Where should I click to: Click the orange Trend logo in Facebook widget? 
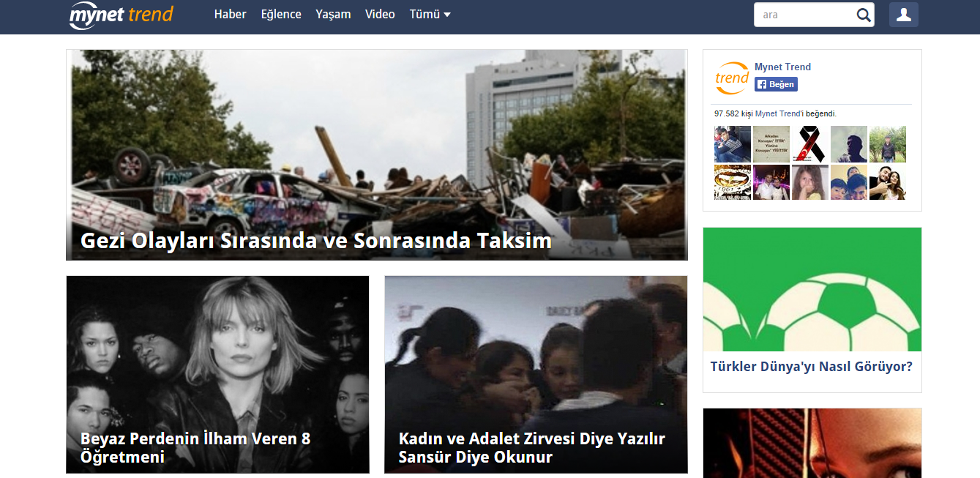tap(732, 78)
